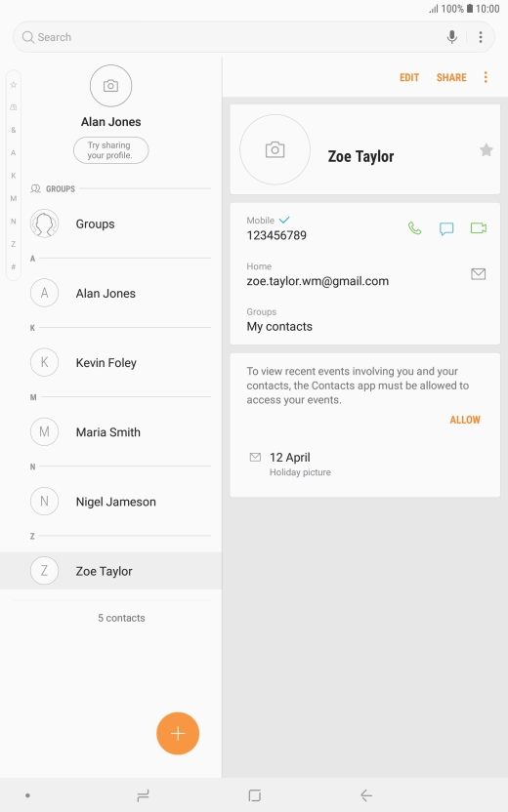This screenshot has height=812, width=508.
Task: Tap ALLOW to grant events access
Action: click(465, 420)
